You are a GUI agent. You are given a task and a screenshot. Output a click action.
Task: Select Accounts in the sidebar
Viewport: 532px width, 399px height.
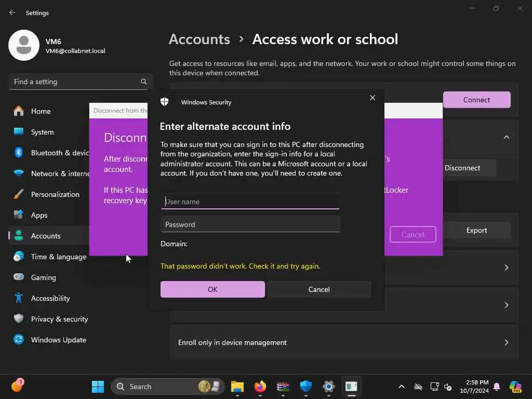pyautogui.click(x=49, y=236)
